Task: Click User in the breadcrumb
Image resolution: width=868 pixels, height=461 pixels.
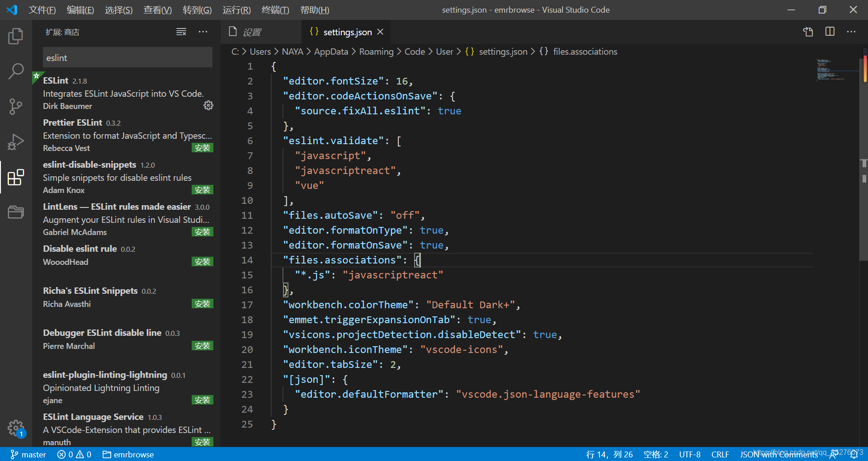Action: coord(444,52)
